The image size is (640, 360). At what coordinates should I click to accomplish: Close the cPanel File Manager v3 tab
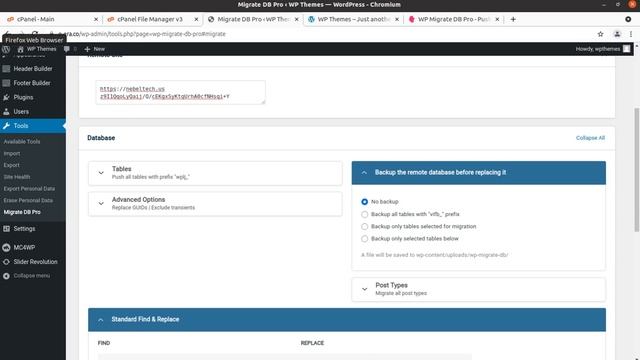(196, 19)
